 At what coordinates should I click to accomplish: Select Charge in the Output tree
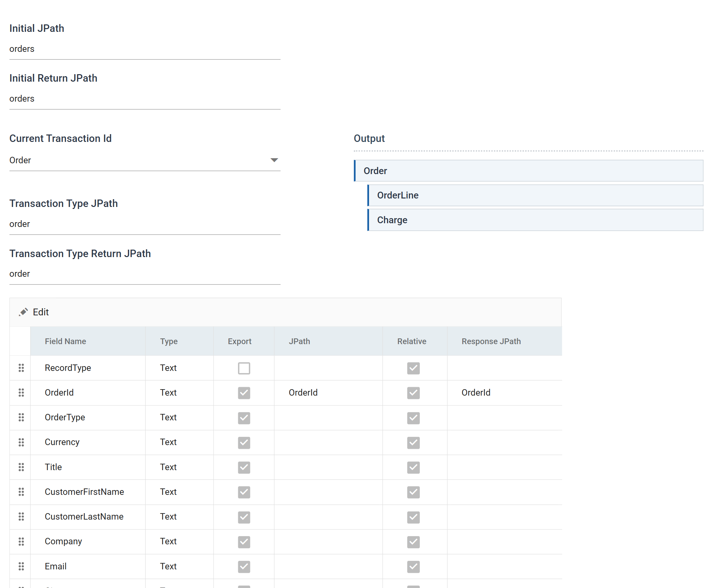(x=535, y=220)
